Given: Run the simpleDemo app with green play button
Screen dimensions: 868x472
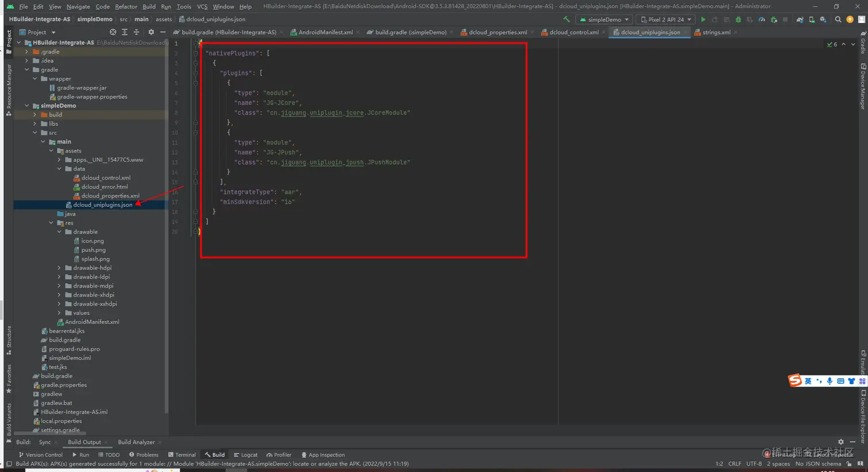Looking at the screenshot, I should [703, 20].
